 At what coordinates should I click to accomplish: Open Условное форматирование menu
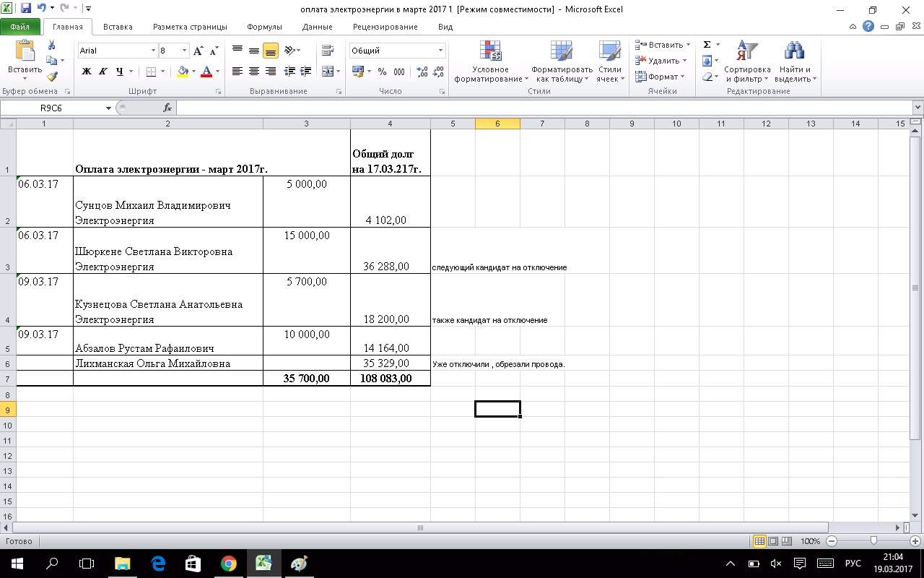coord(490,62)
